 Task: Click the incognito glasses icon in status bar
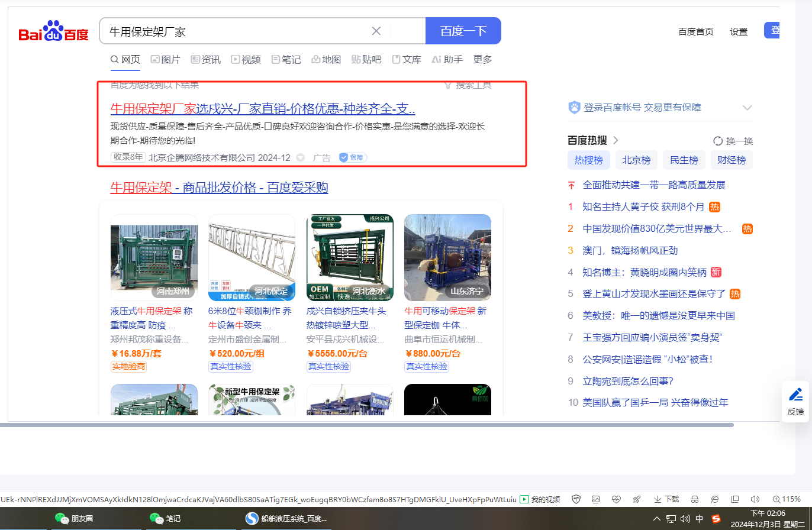point(695,499)
